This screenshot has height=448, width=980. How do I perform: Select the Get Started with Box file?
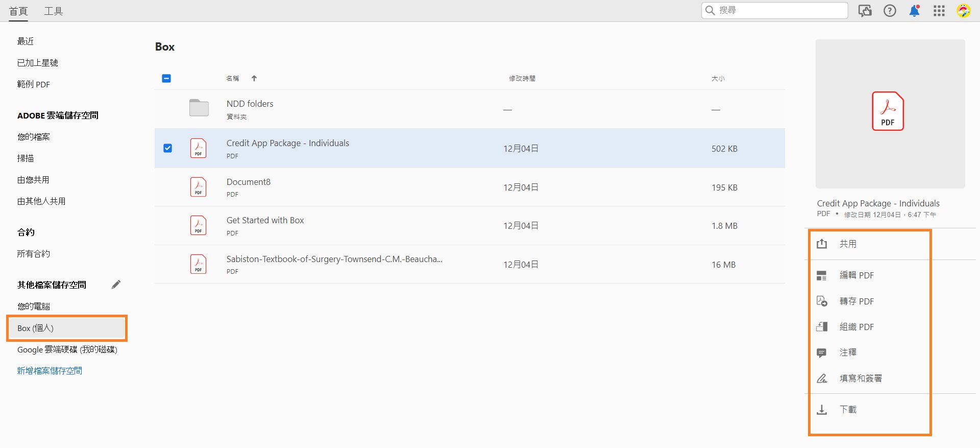coord(265,220)
